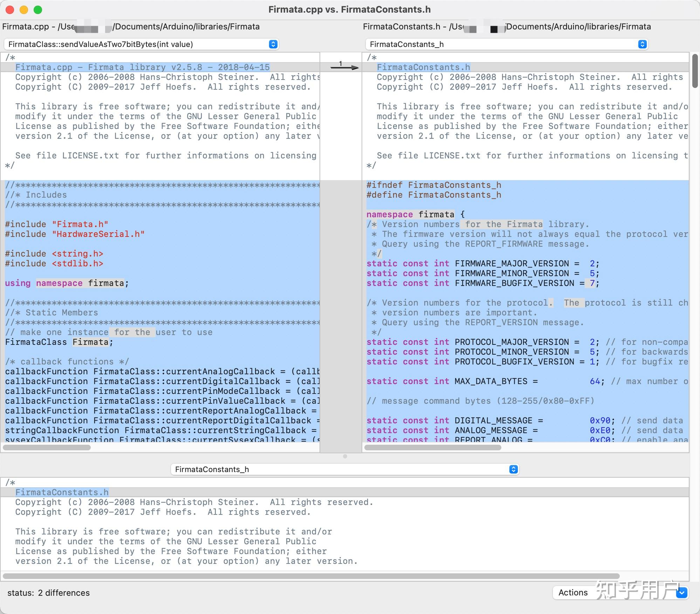Select the Firmata.cpp header line in left pane
Viewport: 700px width, 614px height.
pyautogui.click(x=142, y=67)
